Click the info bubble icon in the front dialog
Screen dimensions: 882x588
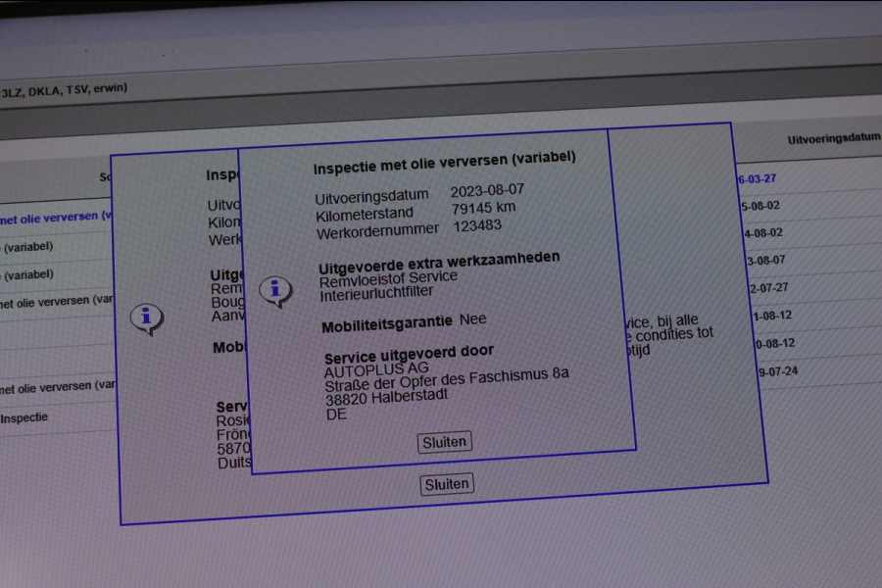click(x=275, y=290)
